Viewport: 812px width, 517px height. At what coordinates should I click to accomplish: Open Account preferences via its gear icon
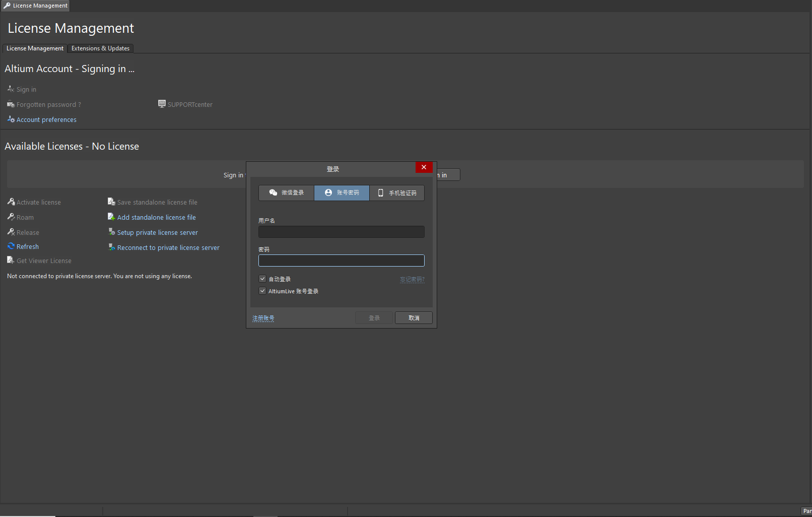pos(11,119)
